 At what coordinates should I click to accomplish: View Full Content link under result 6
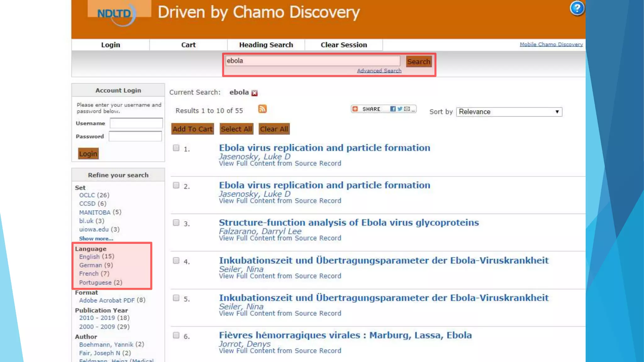280,351
